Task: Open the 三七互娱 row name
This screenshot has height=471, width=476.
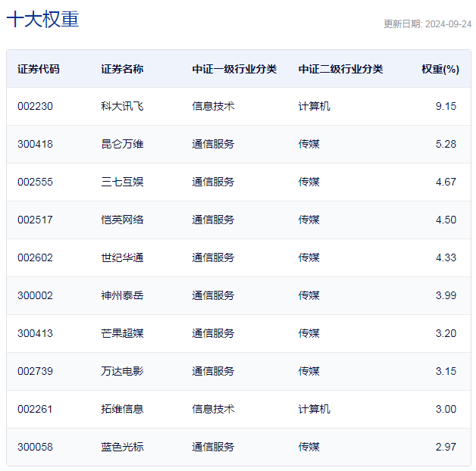Action: pos(122,182)
